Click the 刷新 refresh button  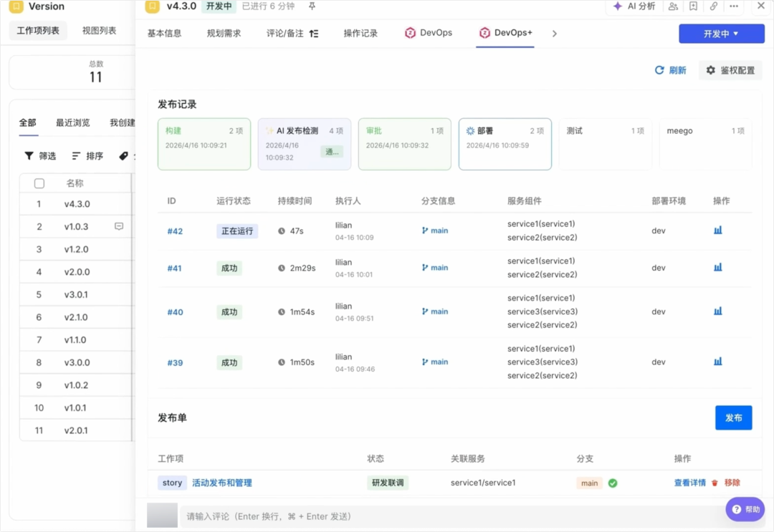670,70
